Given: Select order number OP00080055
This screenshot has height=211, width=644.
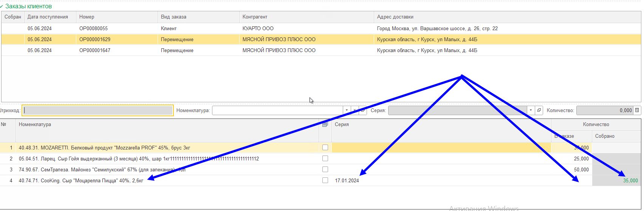Looking at the screenshot, I should [93, 28].
